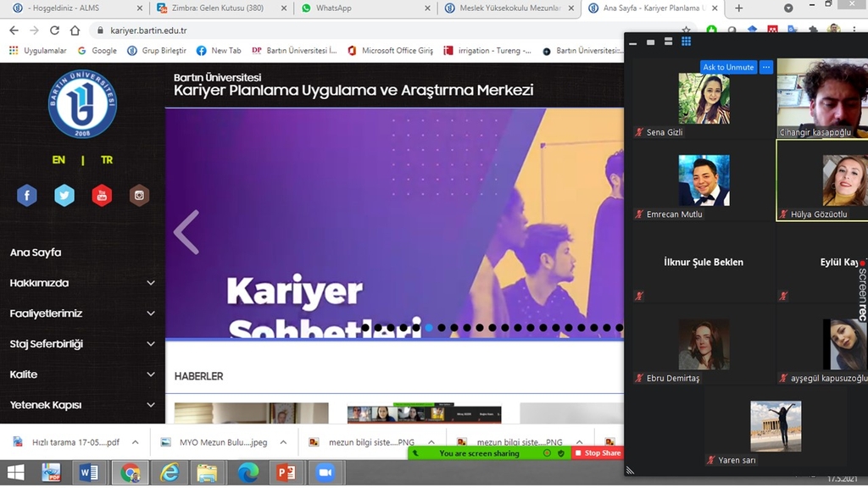Click the Ask to Unmute button
Screen dimensions: 868x488
(x=727, y=66)
